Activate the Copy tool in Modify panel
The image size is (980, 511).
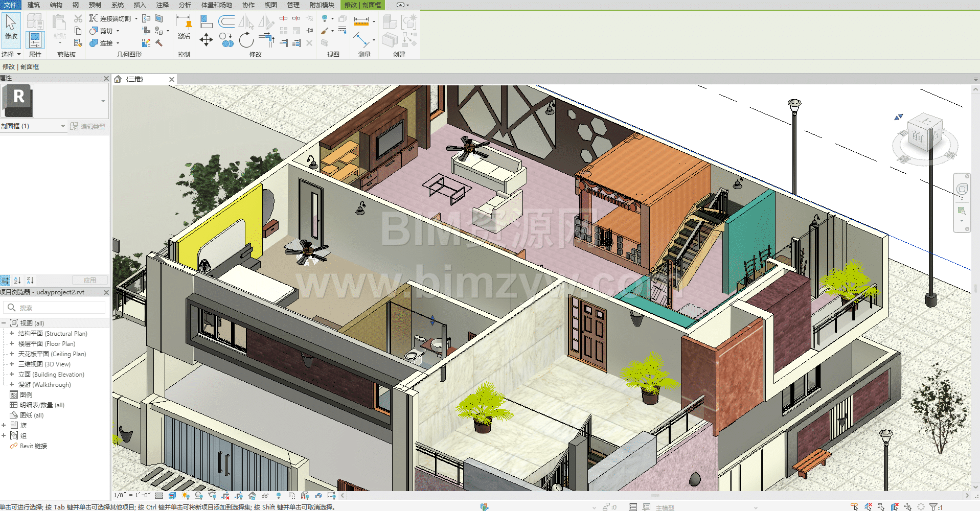tap(226, 40)
